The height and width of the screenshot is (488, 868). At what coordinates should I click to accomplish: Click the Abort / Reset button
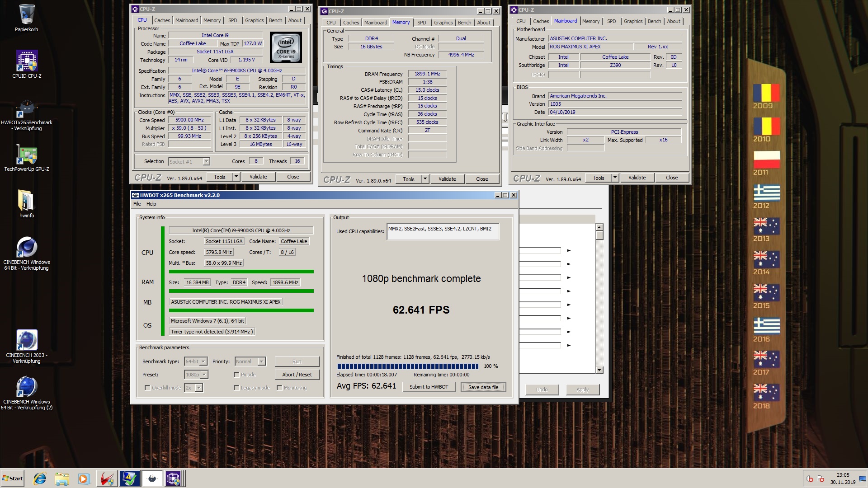(297, 375)
